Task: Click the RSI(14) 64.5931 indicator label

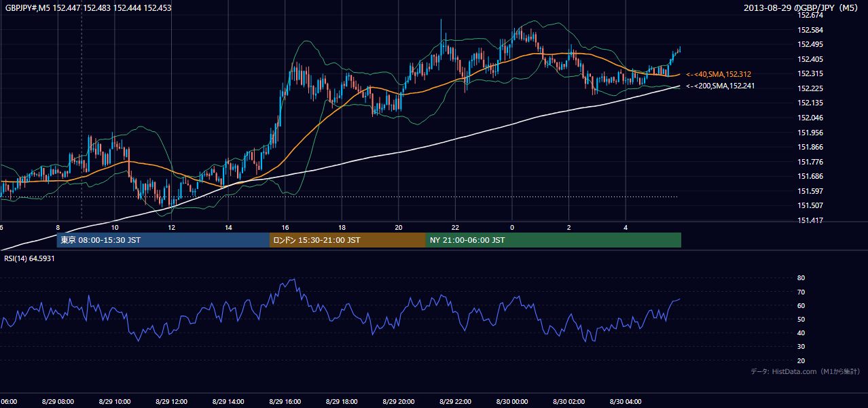Action: point(29,258)
